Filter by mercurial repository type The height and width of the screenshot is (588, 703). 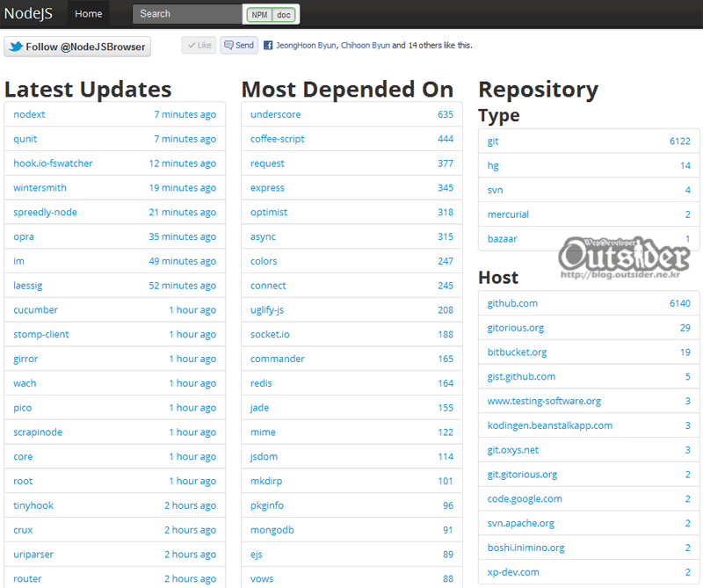(x=508, y=214)
